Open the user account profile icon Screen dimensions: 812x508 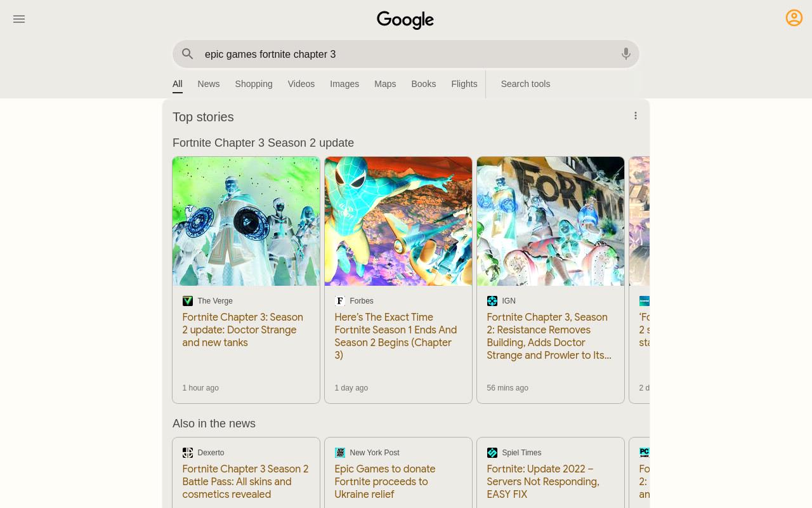[x=794, y=18]
